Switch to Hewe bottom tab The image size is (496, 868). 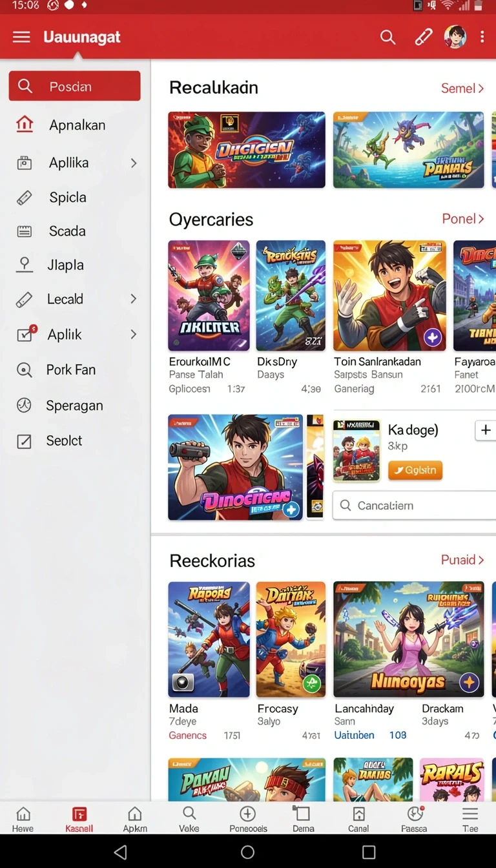click(x=23, y=819)
